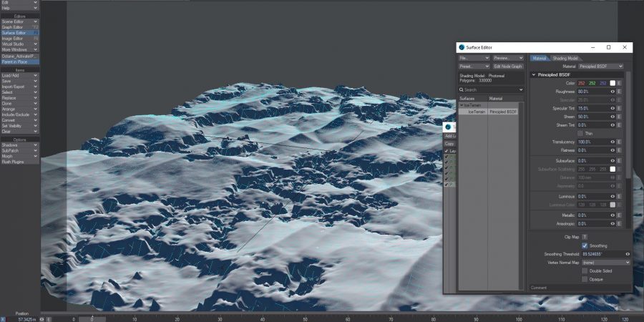Click the E envelope button for Metallic
The height and width of the screenshot is (322, 644).
click(x=619, y=215)
